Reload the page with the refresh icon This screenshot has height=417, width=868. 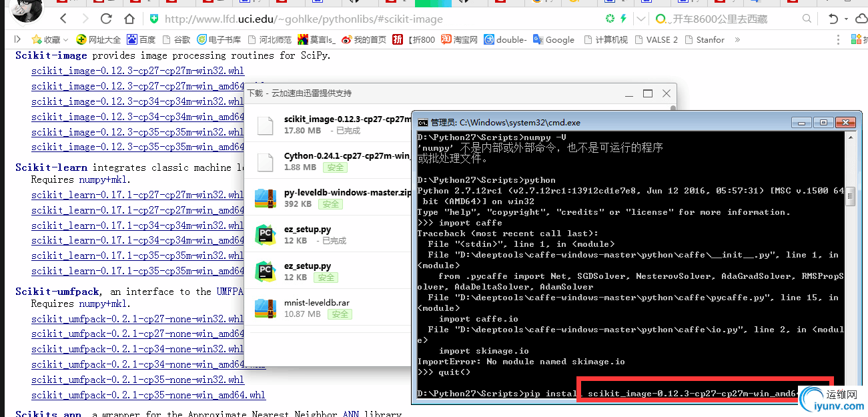tap(106, 19)
